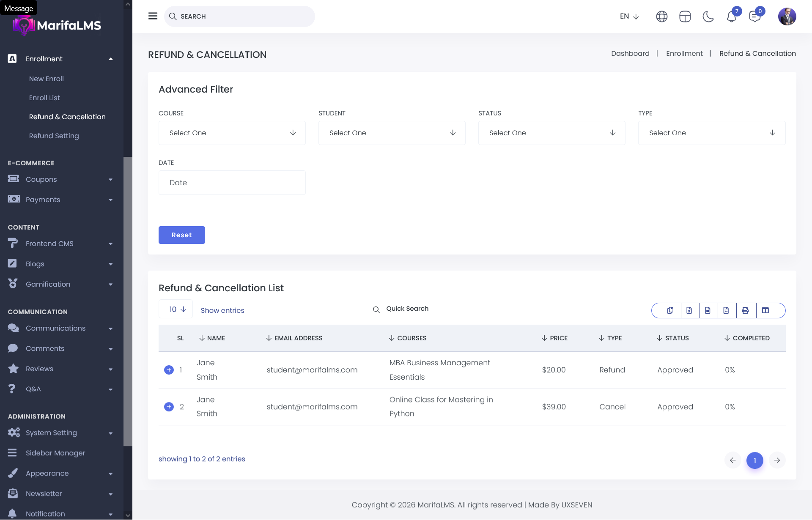Print the refund list

[x=745, y=310]
